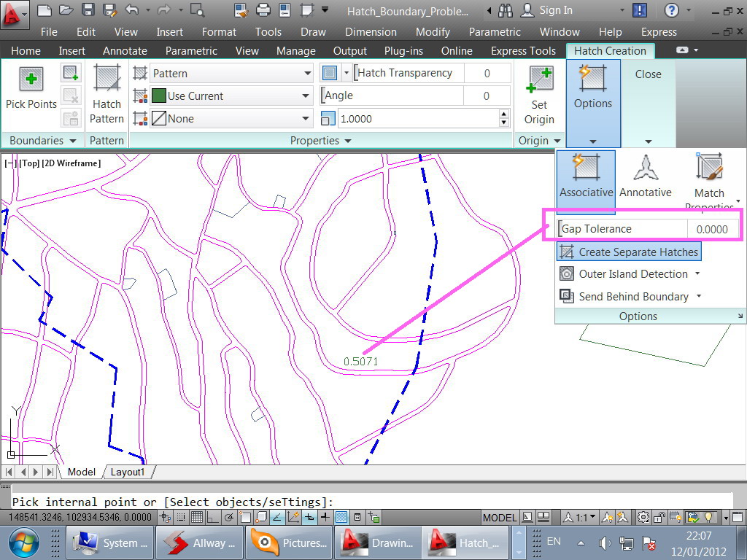
Task: Click the Options panel button
Action: [593, 103]
